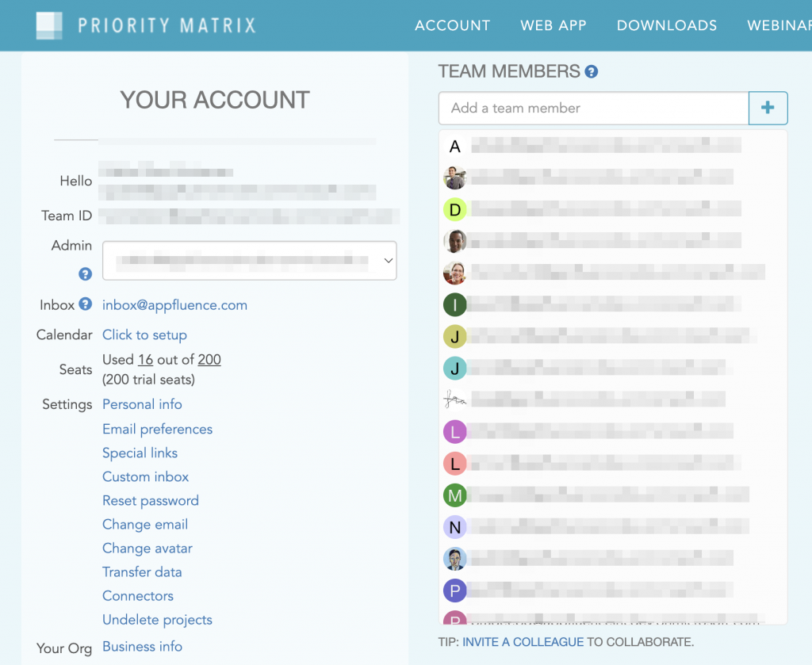Screen dimensions: 812x665
Task: Click the Reset password link
Action: [150, 500]
